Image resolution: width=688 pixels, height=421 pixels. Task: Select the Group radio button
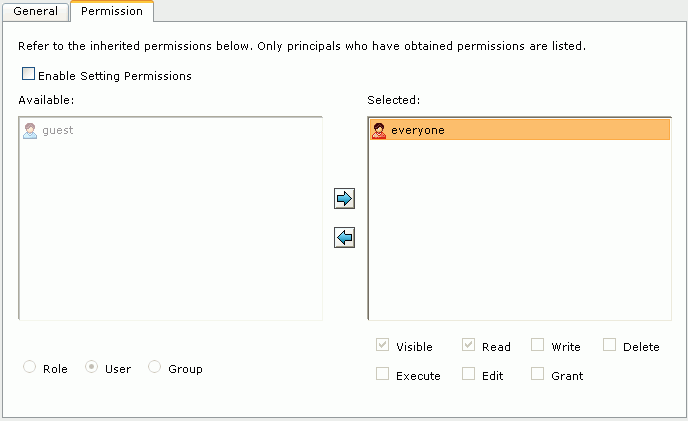154,367
